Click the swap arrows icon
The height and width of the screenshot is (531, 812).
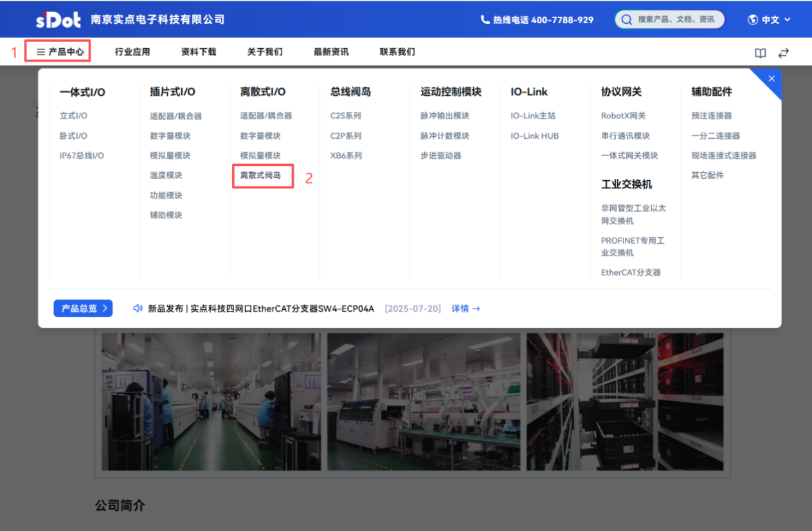(783, 53)
